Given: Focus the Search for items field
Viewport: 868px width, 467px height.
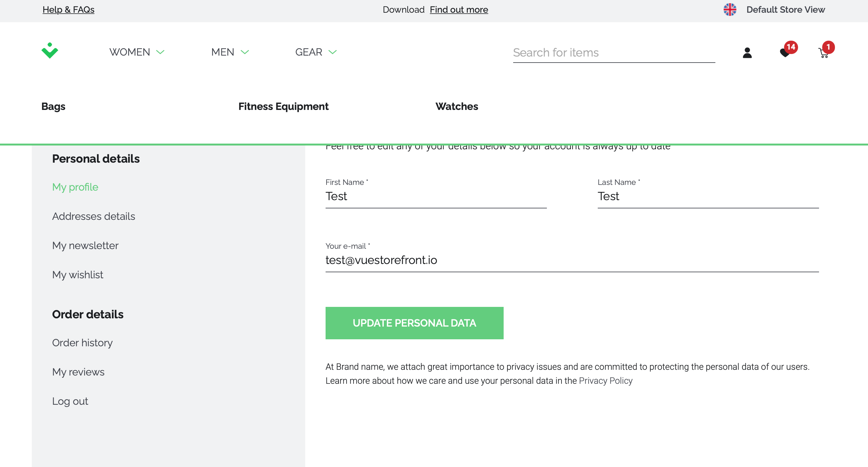Looking at the screenshot, I should (614, 52).
